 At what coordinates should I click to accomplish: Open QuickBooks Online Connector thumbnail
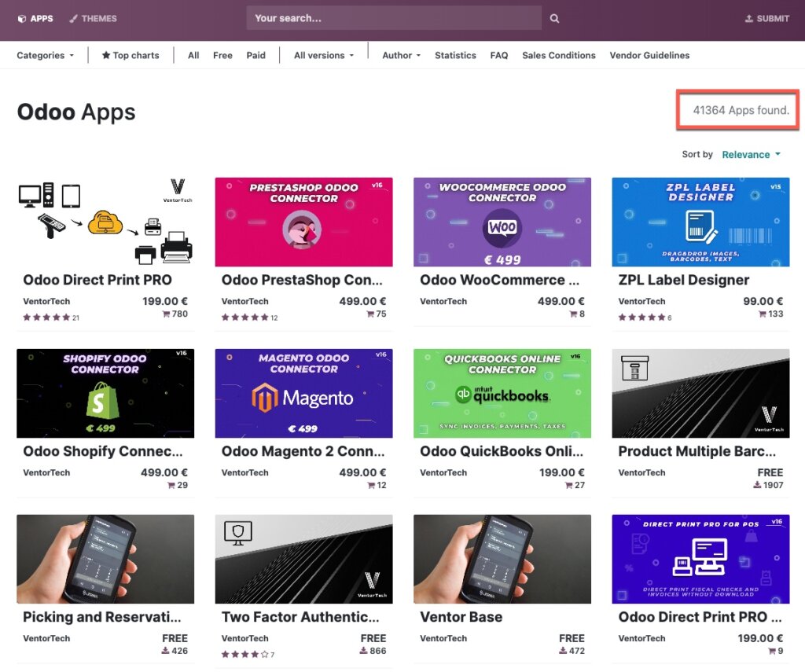pos(502,393)
